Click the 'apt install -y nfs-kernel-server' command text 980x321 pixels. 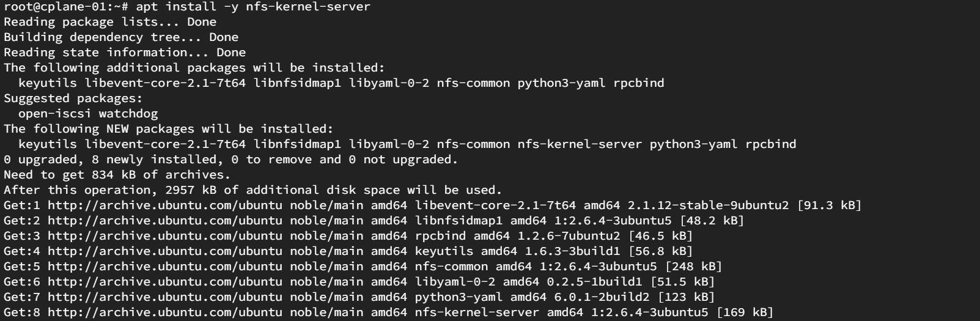(x=252, y=7)
